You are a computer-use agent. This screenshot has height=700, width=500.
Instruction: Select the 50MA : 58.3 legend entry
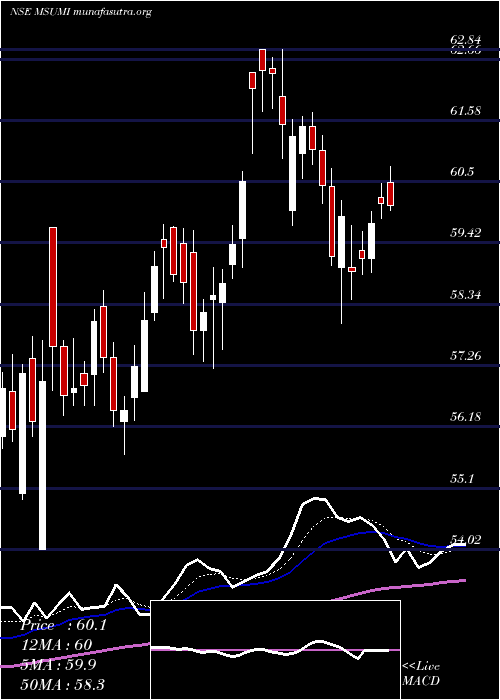[x=62, y=684]
